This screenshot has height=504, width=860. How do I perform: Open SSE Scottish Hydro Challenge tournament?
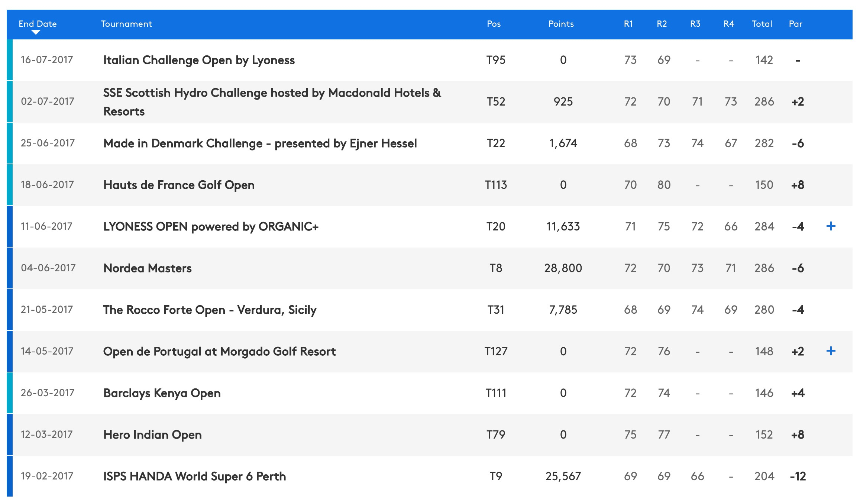pyautogui.click(x=272, y=102)
